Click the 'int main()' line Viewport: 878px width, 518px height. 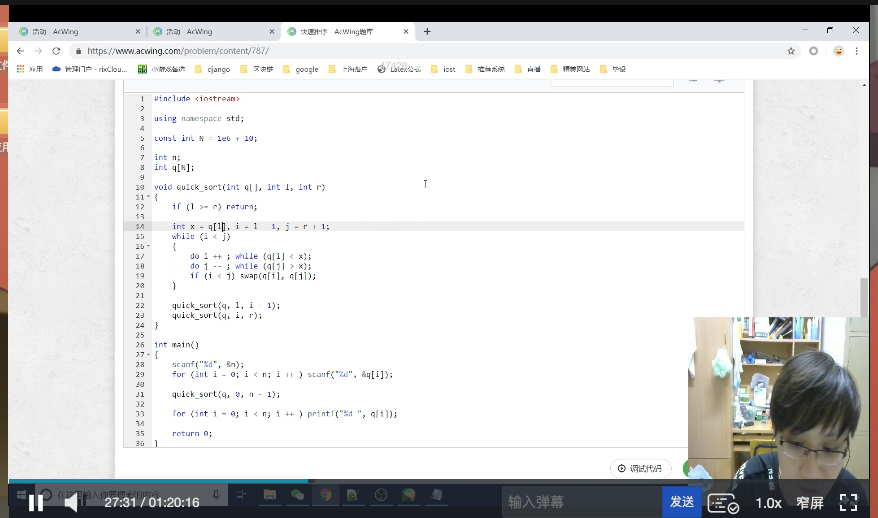176,345
